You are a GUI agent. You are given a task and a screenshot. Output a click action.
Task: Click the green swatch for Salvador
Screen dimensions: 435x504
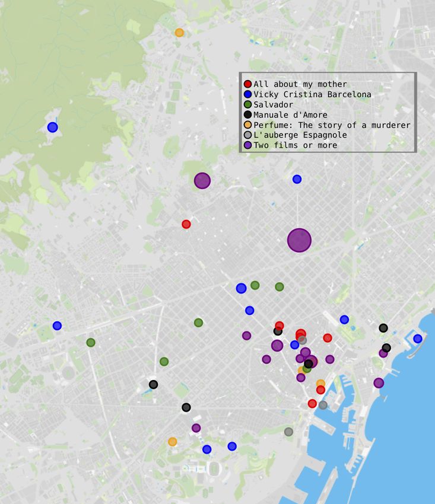(247, 104)
